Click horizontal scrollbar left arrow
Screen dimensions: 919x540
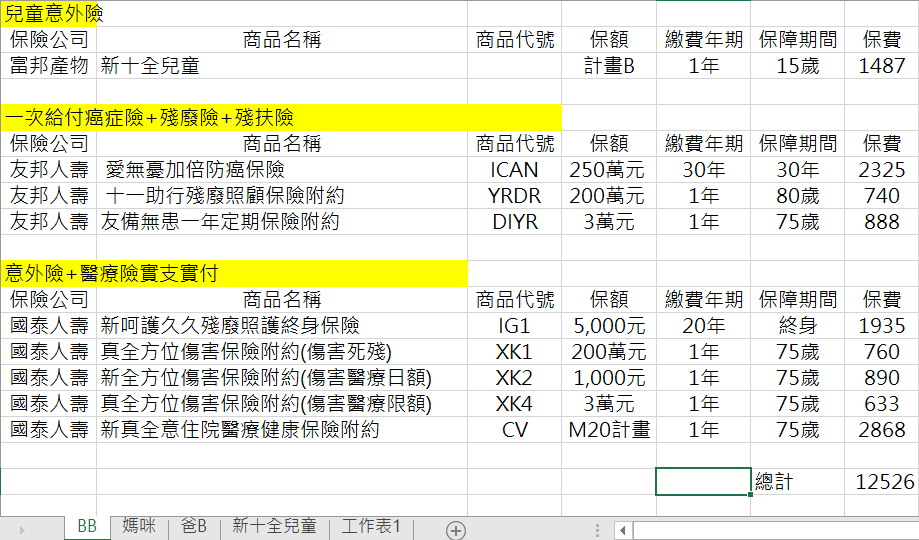point(622,531)
